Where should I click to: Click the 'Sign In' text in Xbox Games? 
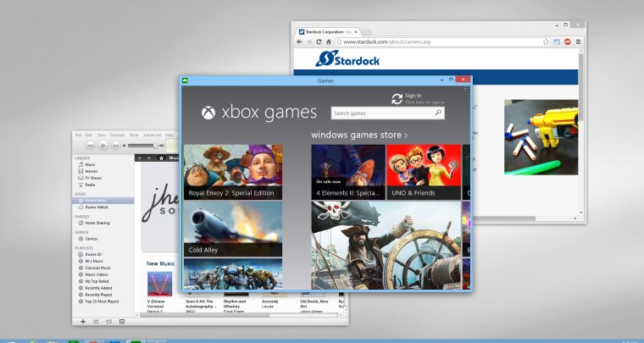coord(414,96)
